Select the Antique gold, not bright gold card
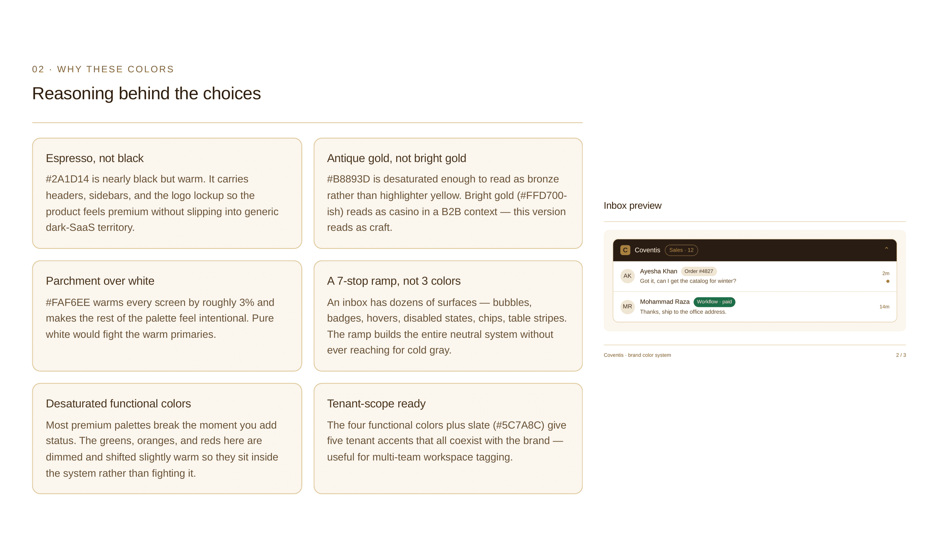Screen dimensions: 934x560 (448, 193)
